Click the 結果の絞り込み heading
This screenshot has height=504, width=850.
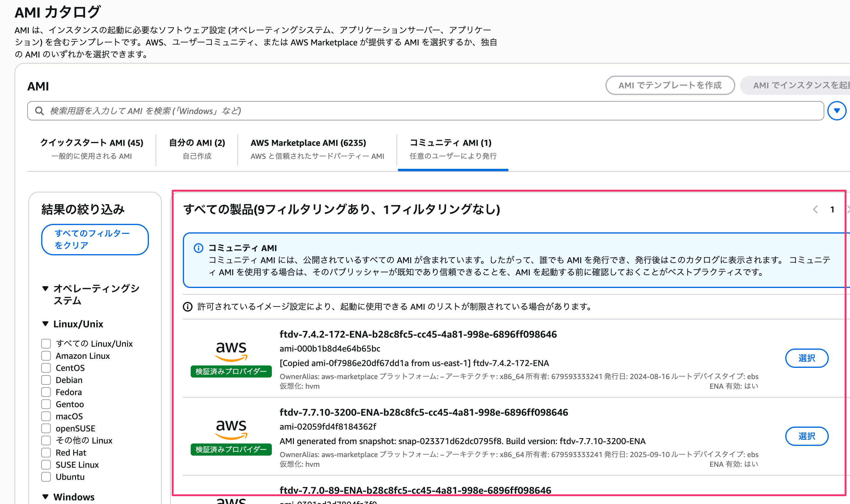click(x=83, y=210)
